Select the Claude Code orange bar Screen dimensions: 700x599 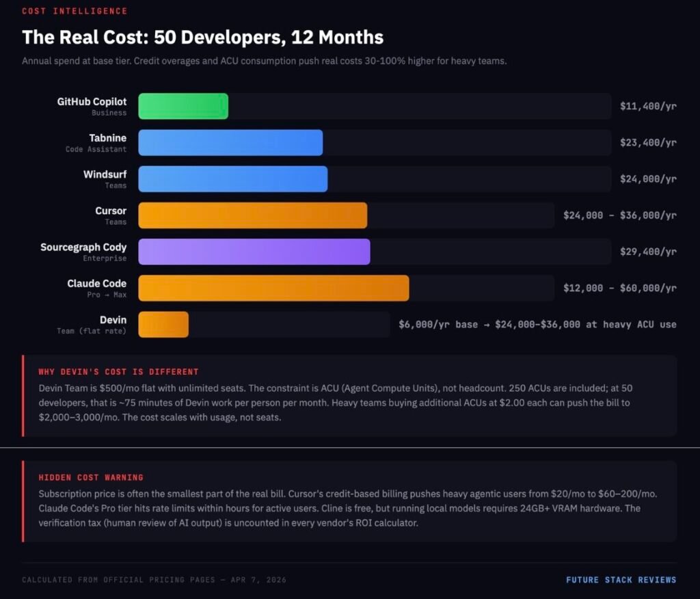pyautogui.click(x=273, y=288)
